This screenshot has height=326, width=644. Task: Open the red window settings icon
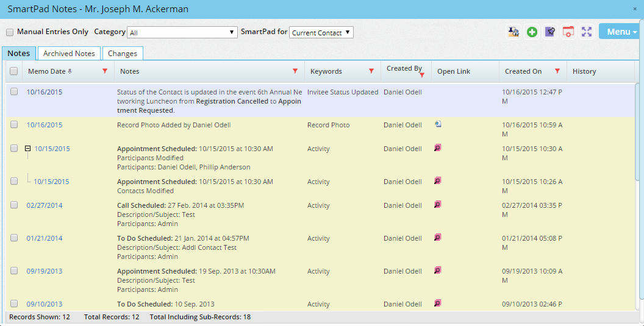568,32
